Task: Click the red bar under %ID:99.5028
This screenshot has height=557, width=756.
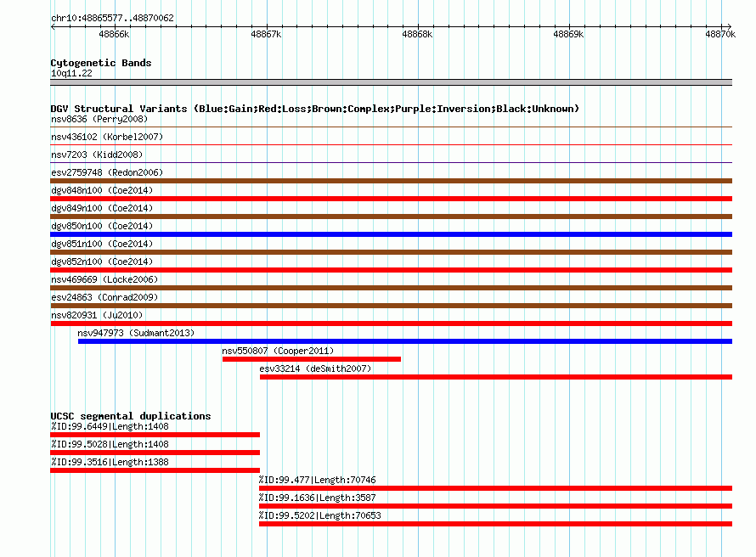Action: [x=155, y=453]
